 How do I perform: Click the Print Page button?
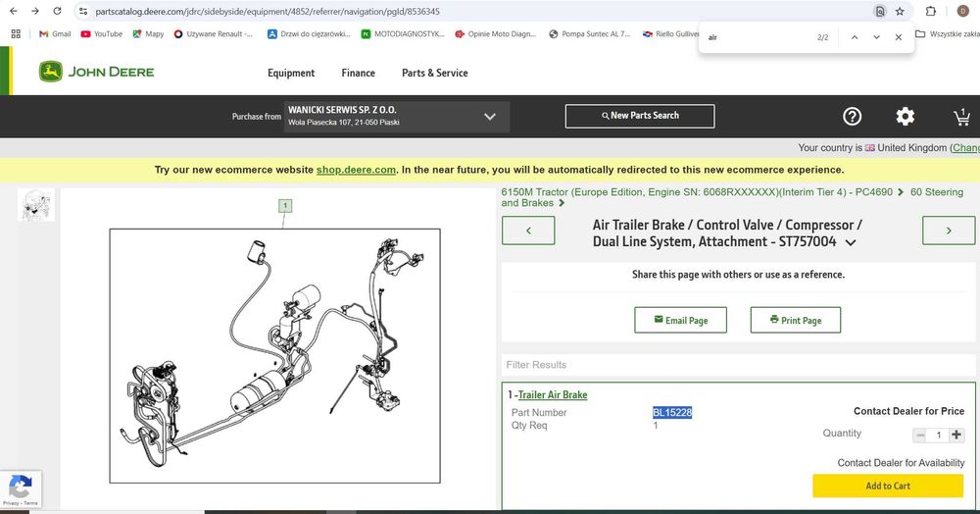796,320
